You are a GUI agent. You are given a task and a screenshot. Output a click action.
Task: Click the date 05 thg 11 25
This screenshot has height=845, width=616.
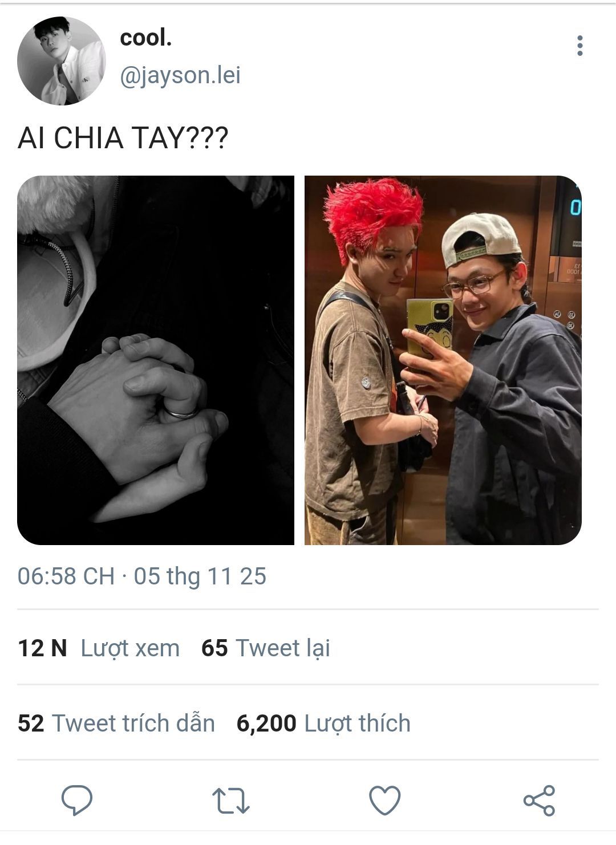coord(200,576)
